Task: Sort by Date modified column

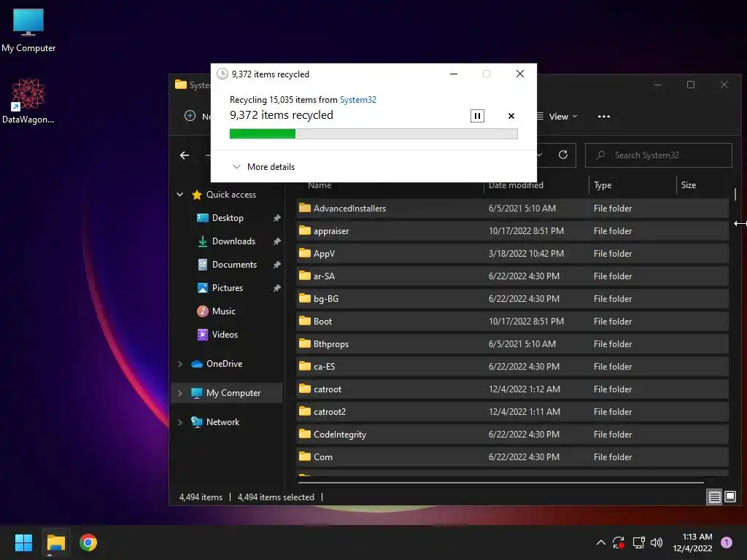Action: tap(516, 185)
